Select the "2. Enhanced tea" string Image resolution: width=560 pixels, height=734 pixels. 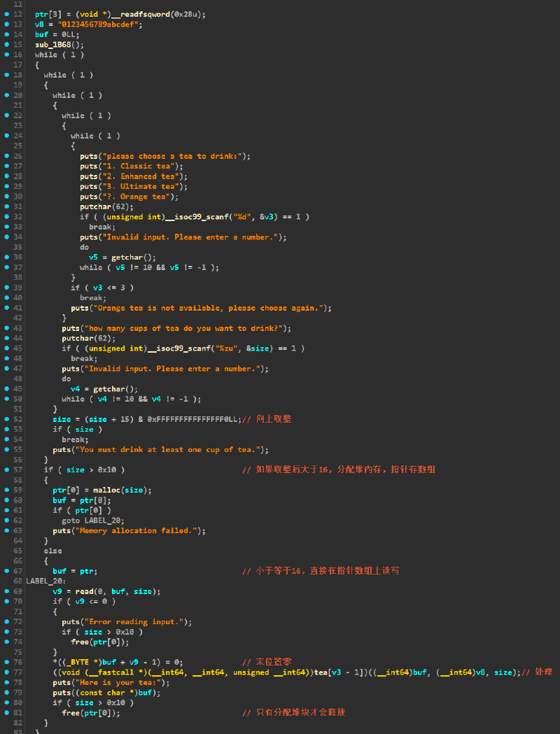click(139, 176)
